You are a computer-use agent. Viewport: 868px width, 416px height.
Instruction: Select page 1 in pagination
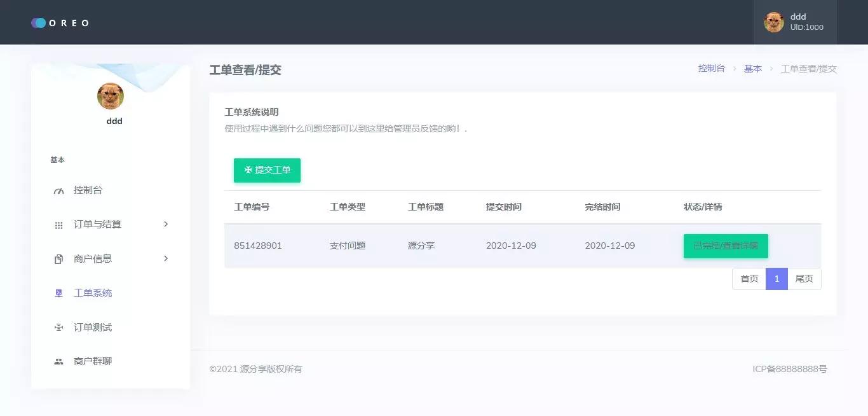[776, 279]
